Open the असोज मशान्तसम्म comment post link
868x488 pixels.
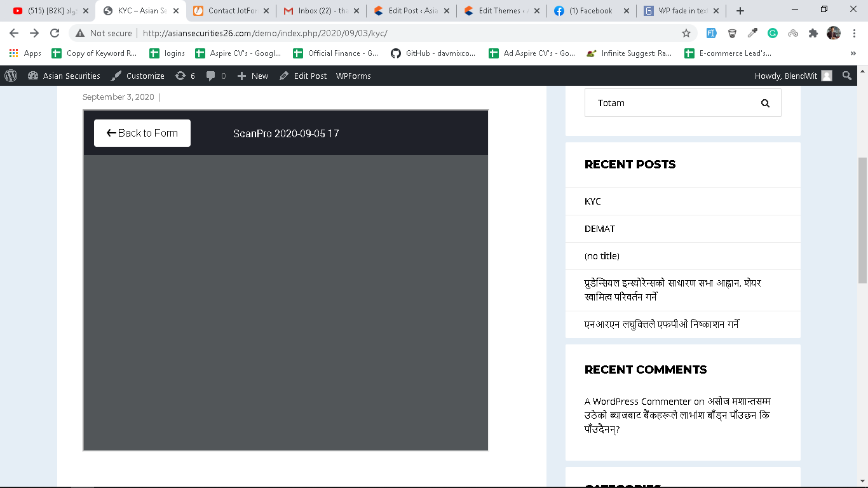point(677,416)
